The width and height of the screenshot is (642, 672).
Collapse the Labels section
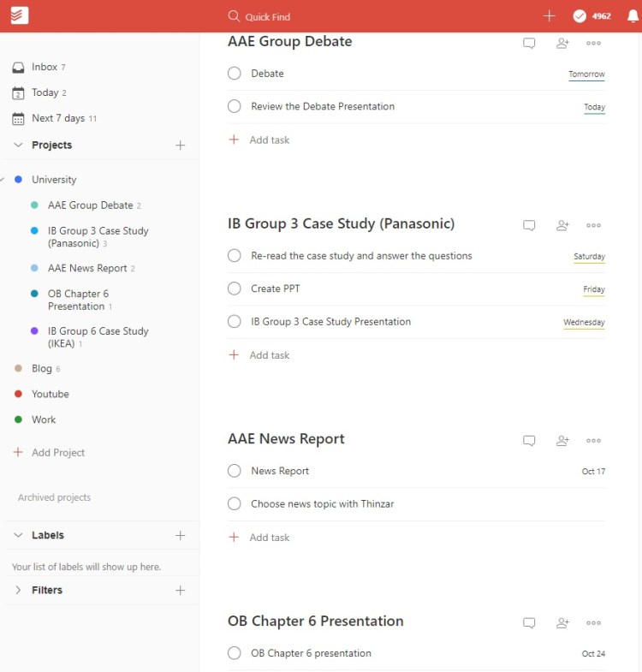18,535
